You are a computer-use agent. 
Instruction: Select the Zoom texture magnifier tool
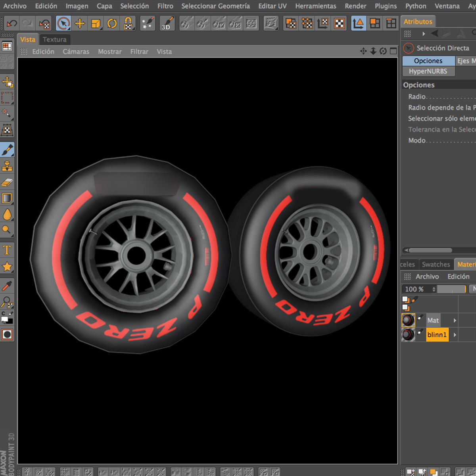(7, 302)
